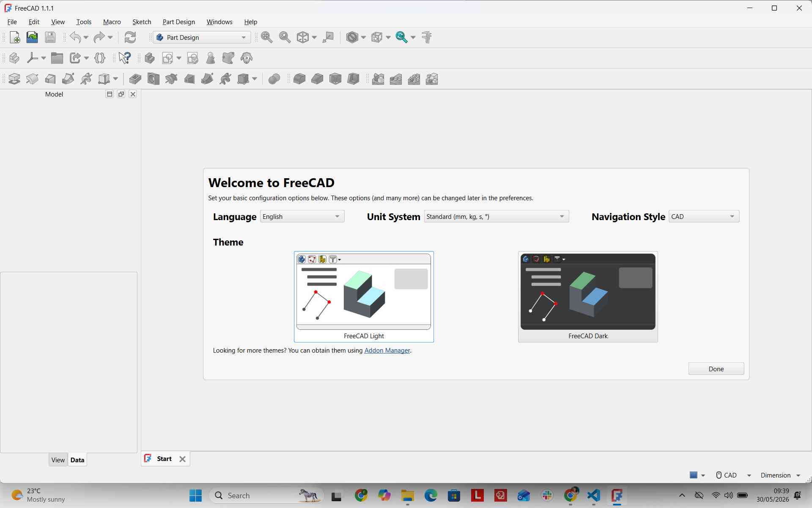Screen dimensions: 812x508
Task: Create a new document with the New icon
Action: [15, 37]
